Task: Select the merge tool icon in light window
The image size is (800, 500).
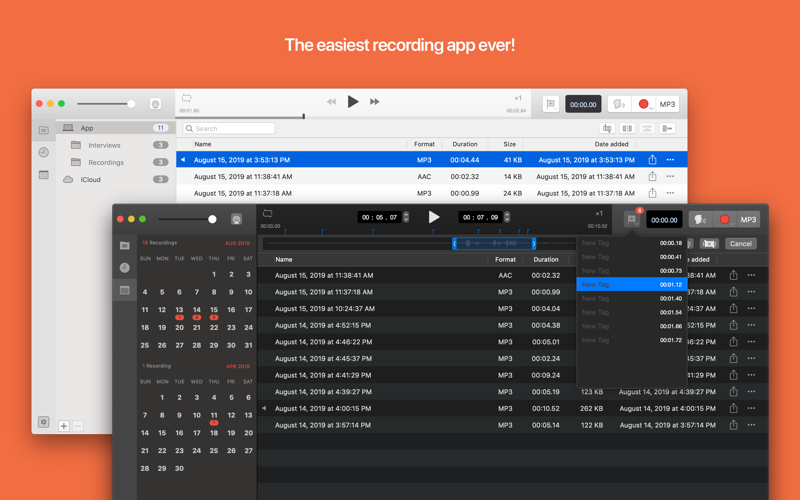Action: coord(647,128)
